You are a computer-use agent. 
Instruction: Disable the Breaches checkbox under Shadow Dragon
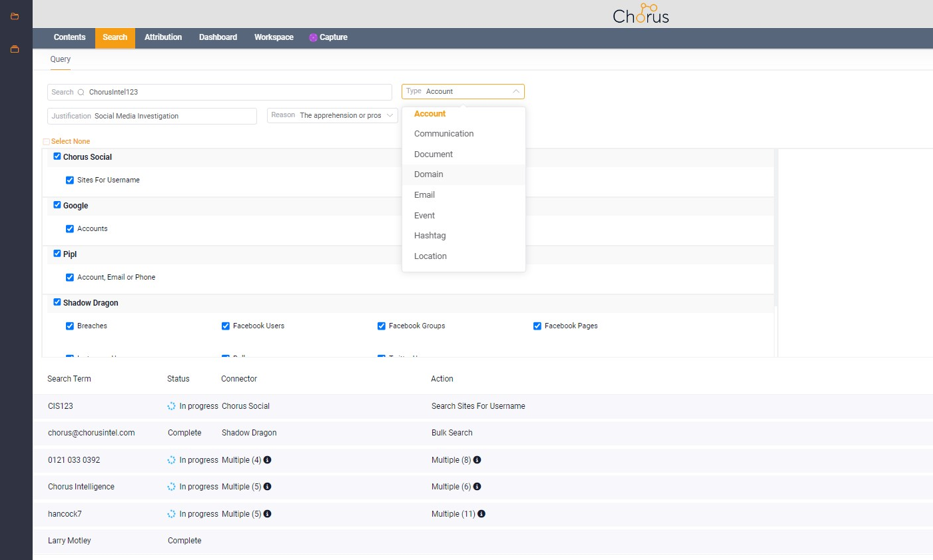click(x=70, y=326)
